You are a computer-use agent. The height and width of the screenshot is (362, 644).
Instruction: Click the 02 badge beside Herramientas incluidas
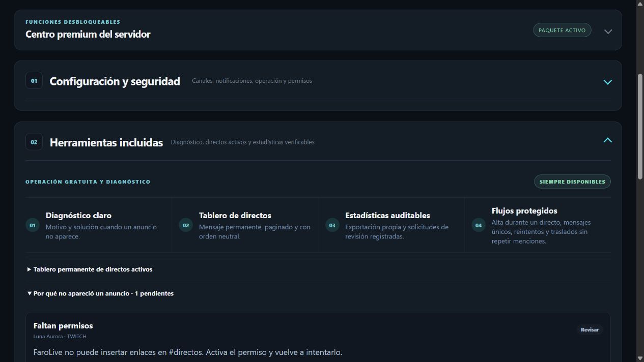pos(34,142)
